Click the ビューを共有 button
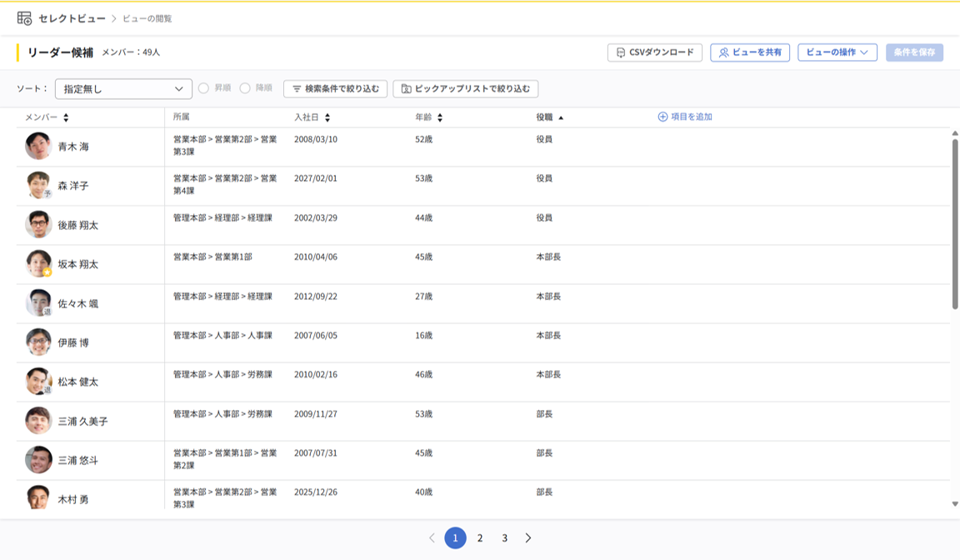Screen dimensions: 960x560 pyautogui.click(x=750, y=52)
